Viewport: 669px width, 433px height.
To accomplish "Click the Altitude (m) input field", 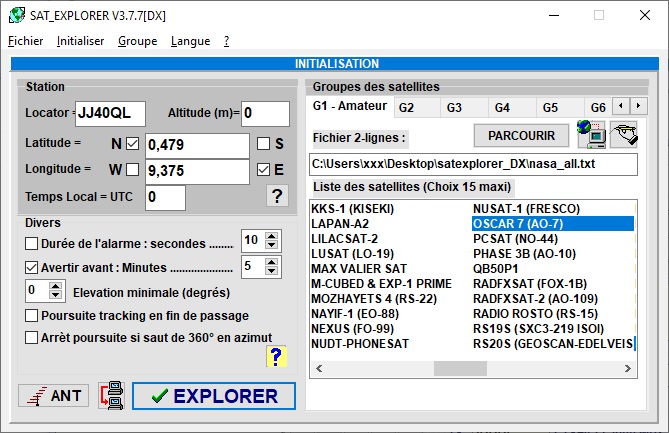I will [x=265, y=113].
